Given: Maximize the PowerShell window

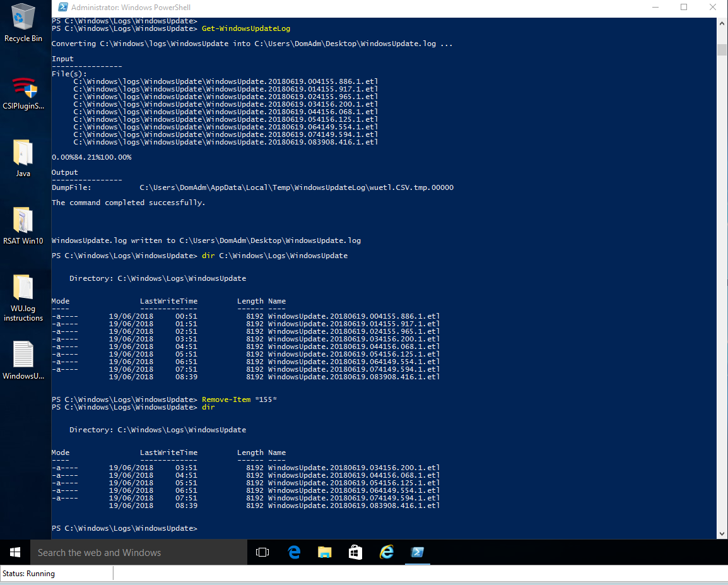Looking at the screenshot, I should point(684,8).
